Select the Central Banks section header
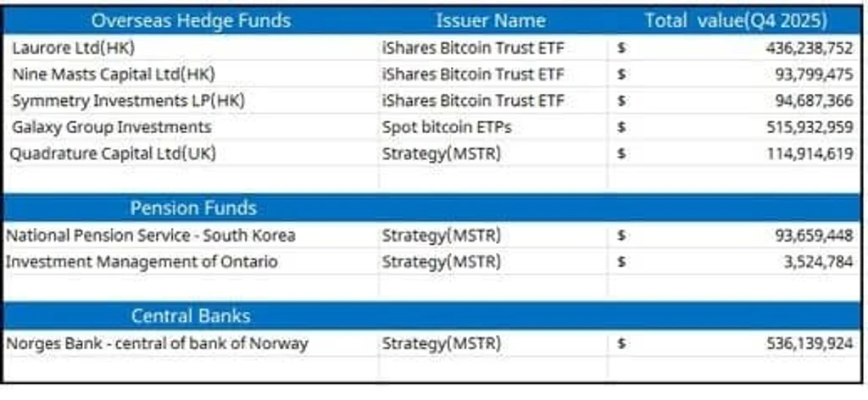This screenshot has width=868, height=400. [x=191, y=316]
